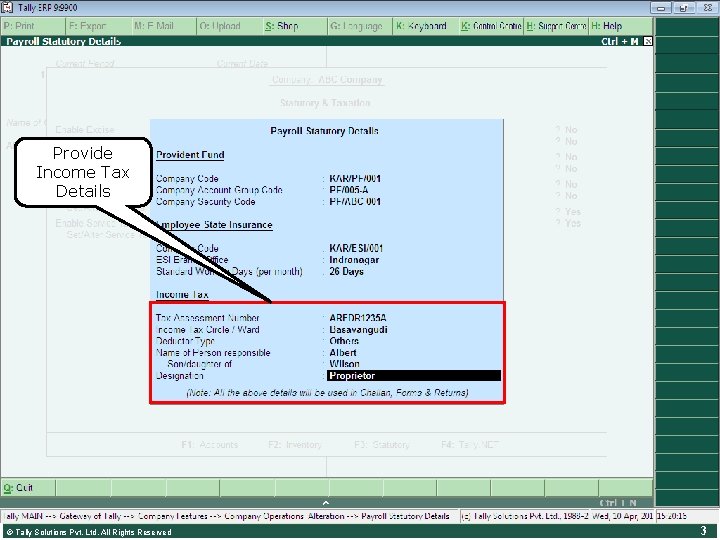
Task: Select ESI Branch Office value Indranagar
Action: 354,260
